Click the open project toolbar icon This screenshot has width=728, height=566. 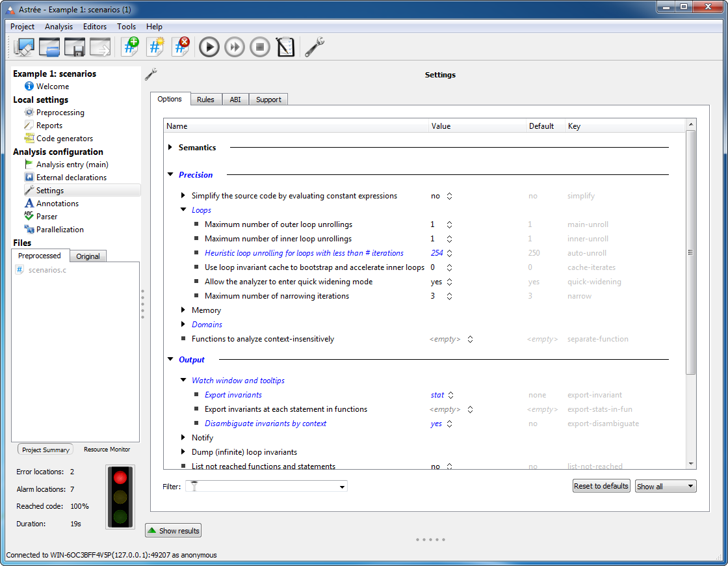[x=49, y=47]
